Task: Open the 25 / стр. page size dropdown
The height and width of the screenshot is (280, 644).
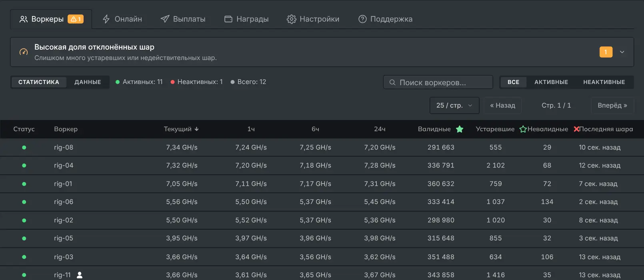Action: 454,106
